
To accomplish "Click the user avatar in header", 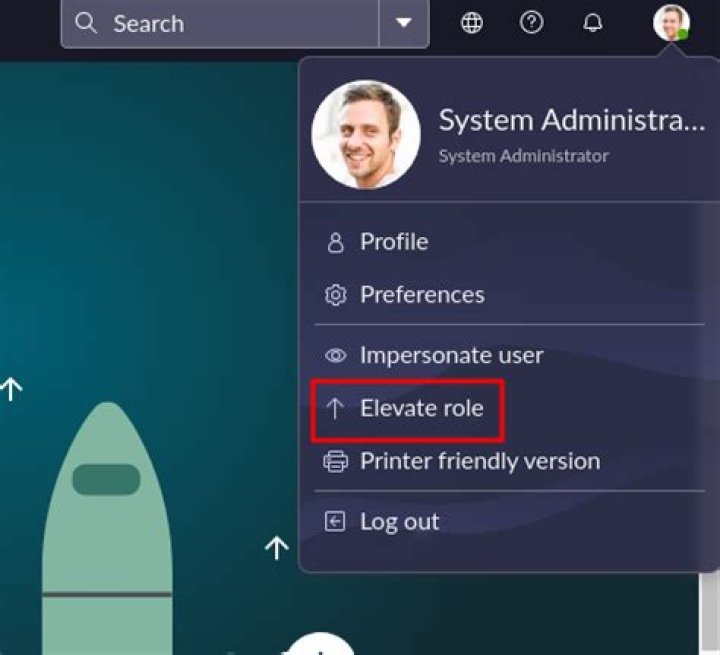I will (x=671, y=23).
